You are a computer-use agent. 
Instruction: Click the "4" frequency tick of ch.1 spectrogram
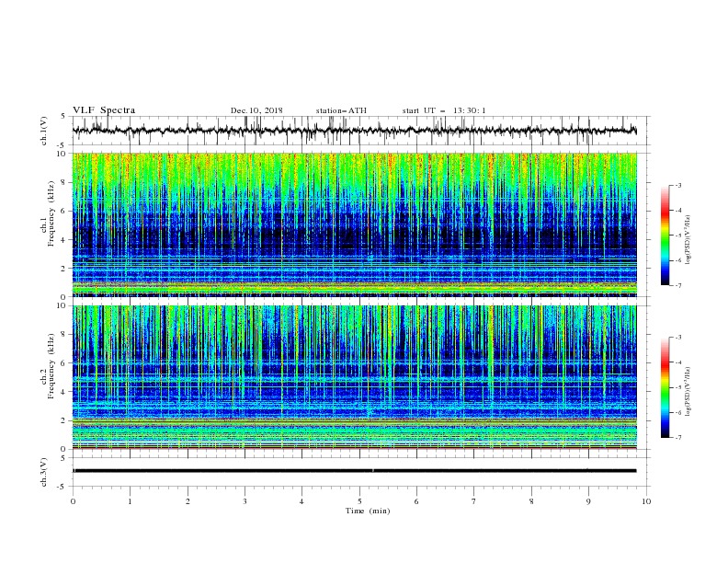pyautogui.click(x=64, y=240)
